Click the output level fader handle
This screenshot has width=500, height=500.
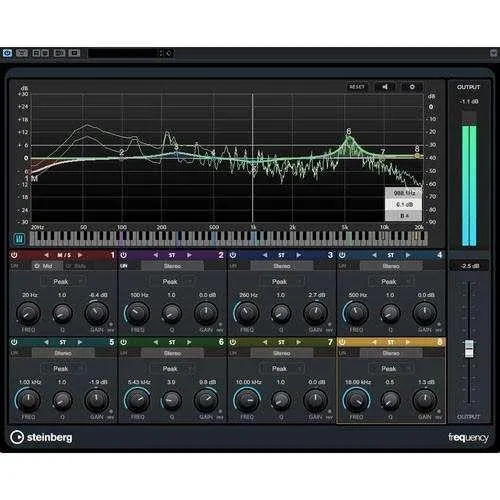pyautogui.click(x=469, y=349)
